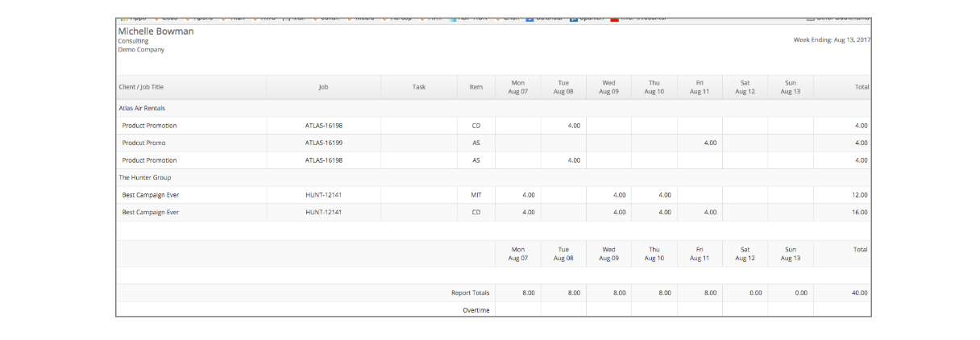Click the Michelle Bowman name heading
Screen dimensions: 980x340
coord(156,31)
